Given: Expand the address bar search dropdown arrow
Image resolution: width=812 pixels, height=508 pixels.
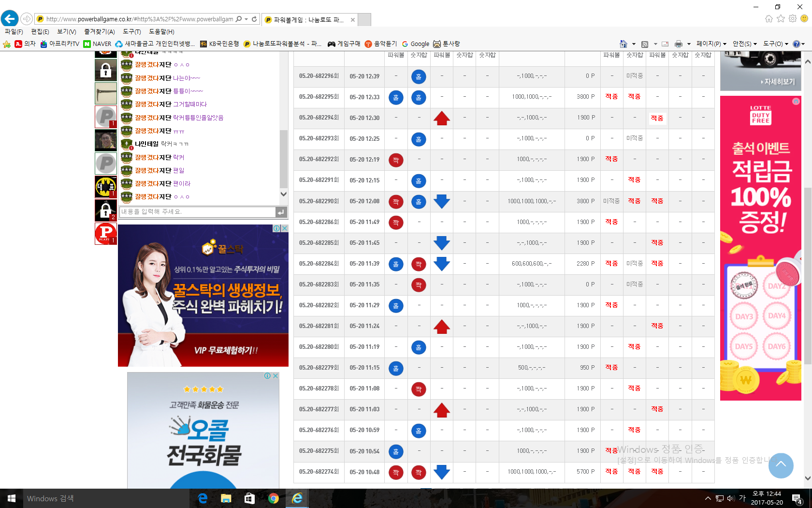Looking at the screenshot, I should coord(246,19).
